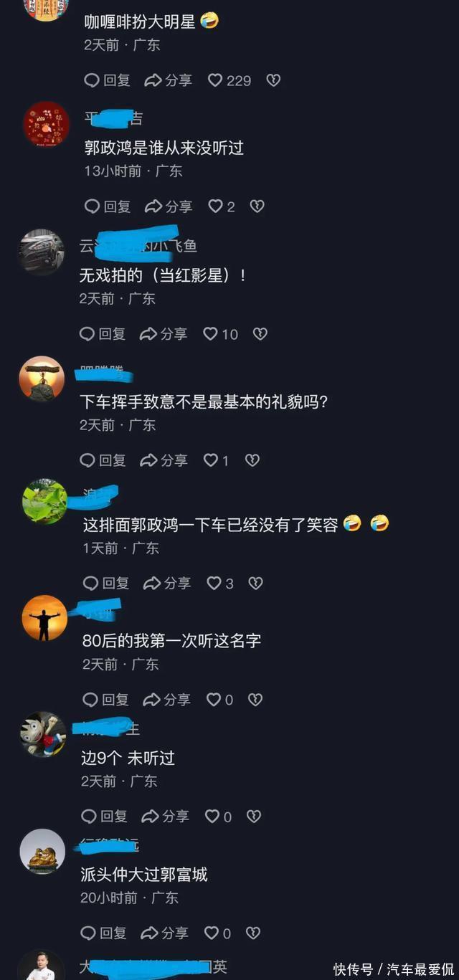Reply to 下车挥手致意 comment
The width and height of the screenshot is (459, 980).
tap(103, 460)
